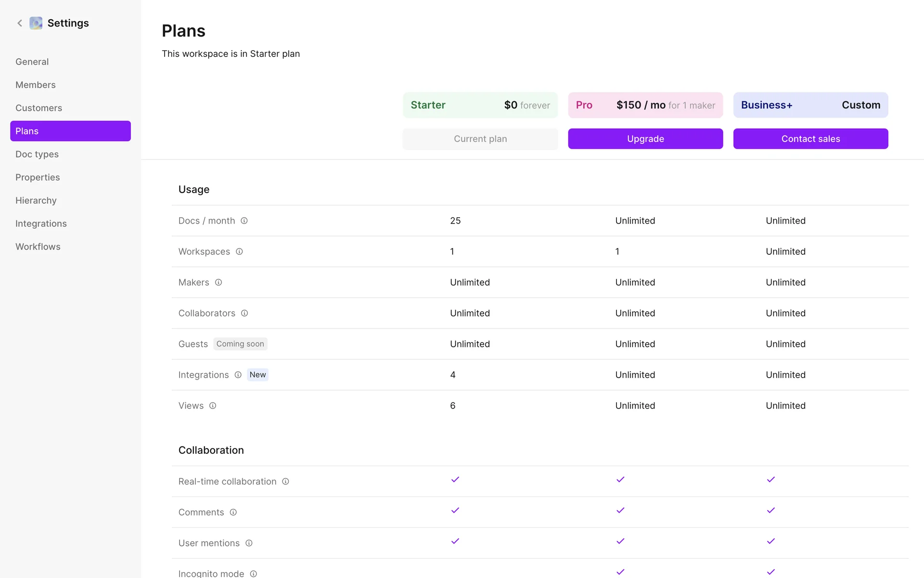The height and width of the screenshot is (578, 924).
Task: Click info icon beside Comments
Action: click(x=233, y=512)
